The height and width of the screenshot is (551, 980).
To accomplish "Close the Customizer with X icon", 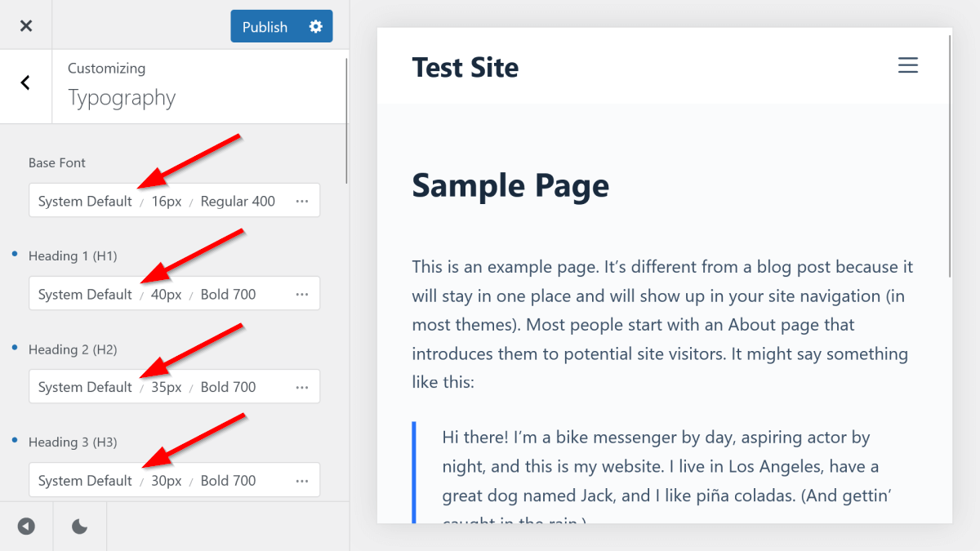I will point(26,26).
